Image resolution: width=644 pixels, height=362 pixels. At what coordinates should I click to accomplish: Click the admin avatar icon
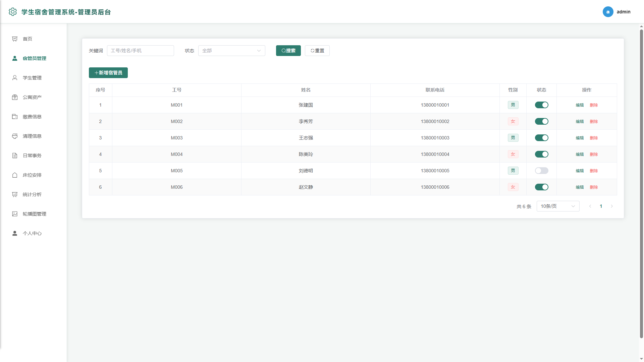(608, 12)
